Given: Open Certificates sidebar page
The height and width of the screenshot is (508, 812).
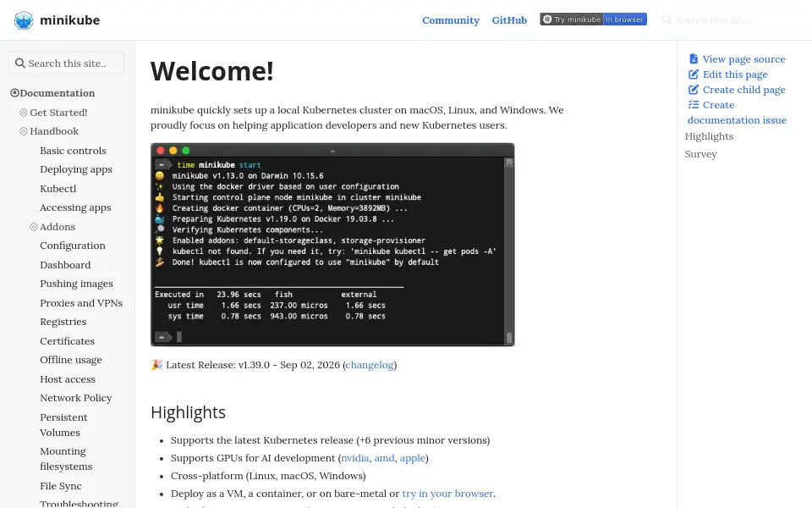Looking at the screenshot, I should 68,341.
